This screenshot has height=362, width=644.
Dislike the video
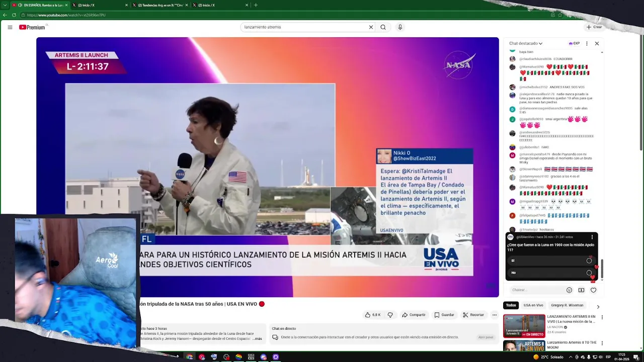click(390, 315)
